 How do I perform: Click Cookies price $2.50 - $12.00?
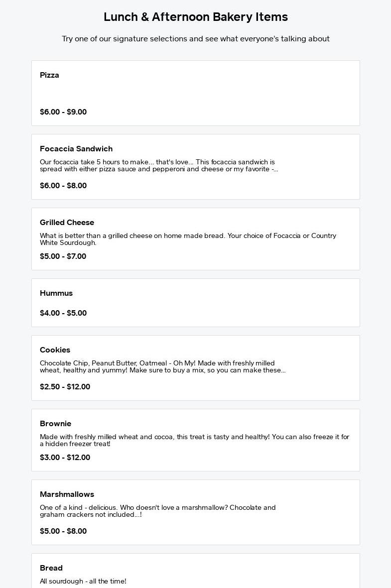[65, 387]
